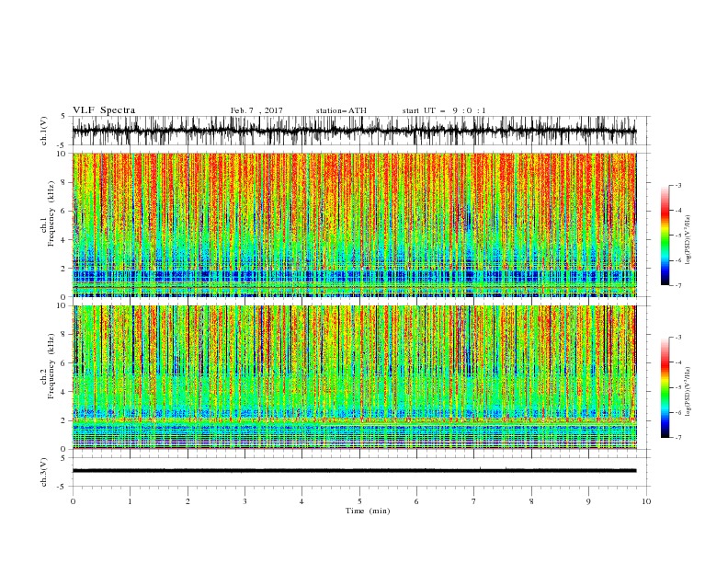This screenshot has height=563, width=728.
Task: Click the '4' kHz tick on ch.2 spectrogram
Action: pyautogui.click(x=64, y=392)
